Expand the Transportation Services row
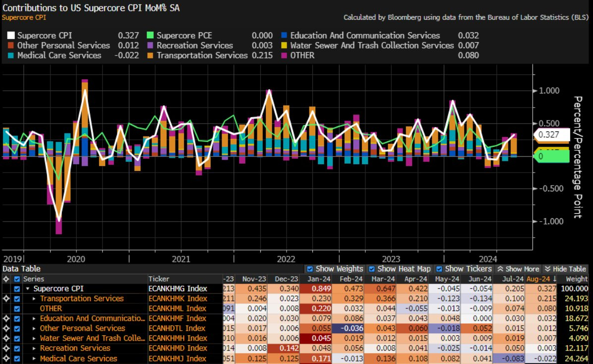 pyautogui.click(x=34, y=299)
